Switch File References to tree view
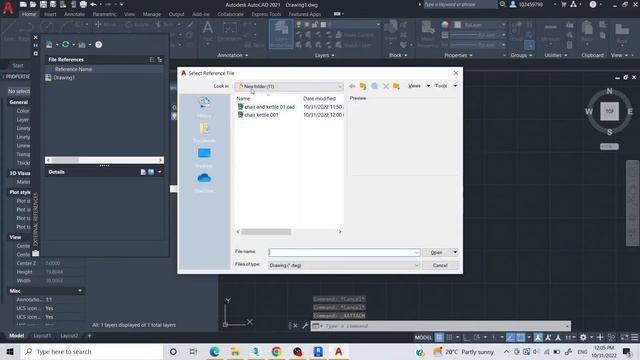The height and width of the screenshot is (360, 640). click(x=160, y=60)
